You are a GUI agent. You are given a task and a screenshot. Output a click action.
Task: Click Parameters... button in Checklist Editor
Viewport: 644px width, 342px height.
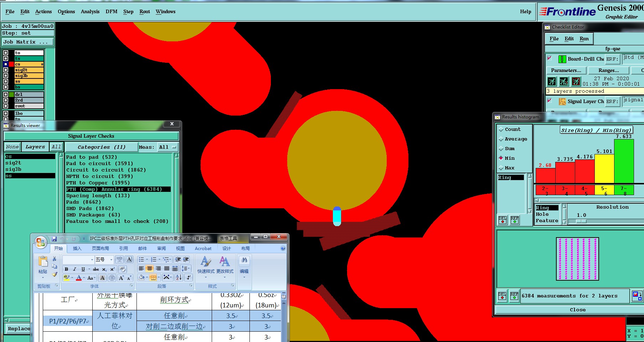pyautogui.click(x=566, y=70)
